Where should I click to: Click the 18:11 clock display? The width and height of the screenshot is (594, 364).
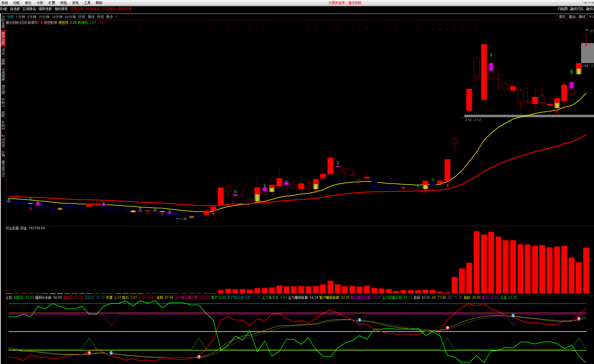tap(589, 3)
